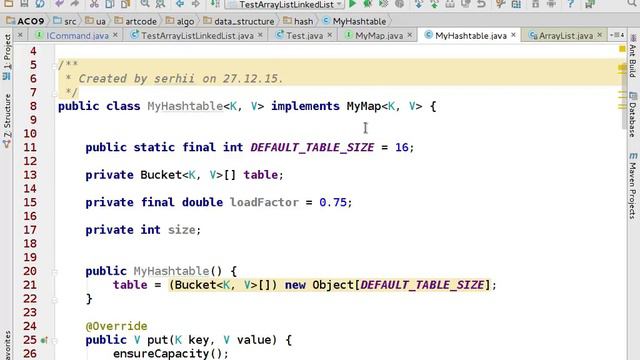
Task: Show hidden tabs dropdown after ArrayList.java
Action: tap(616, 36)
